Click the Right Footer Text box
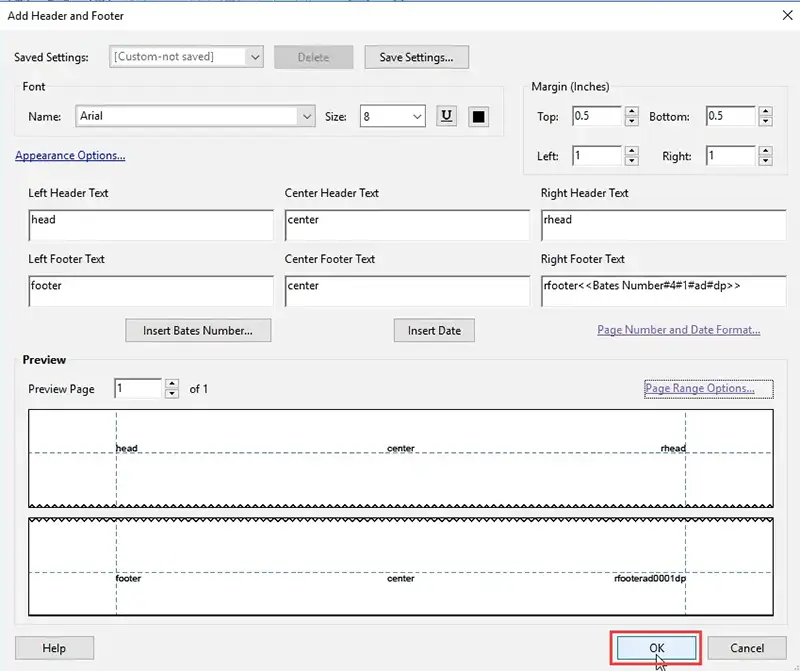 click(663, 291)
